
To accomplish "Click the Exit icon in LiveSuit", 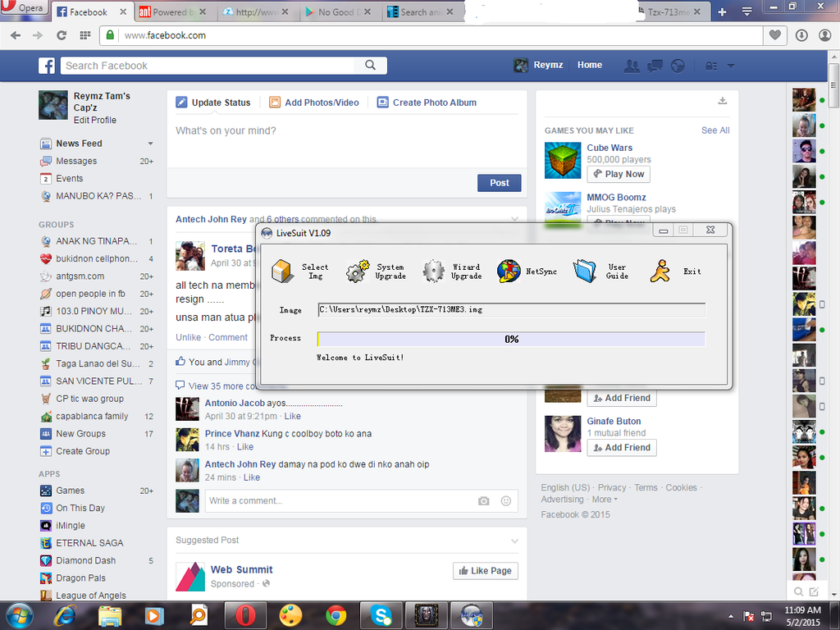I will [x=660, y=271].
